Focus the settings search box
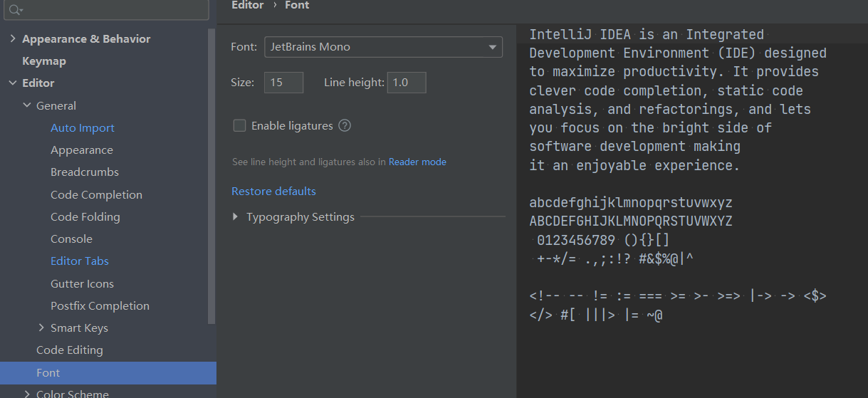This screenshot has height=398, width=868. 107,10
